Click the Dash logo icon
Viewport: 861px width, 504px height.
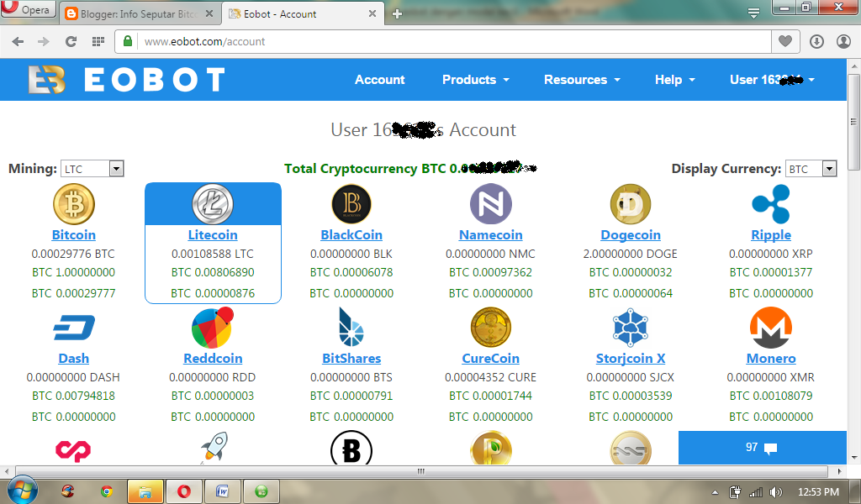coord(74,328)
